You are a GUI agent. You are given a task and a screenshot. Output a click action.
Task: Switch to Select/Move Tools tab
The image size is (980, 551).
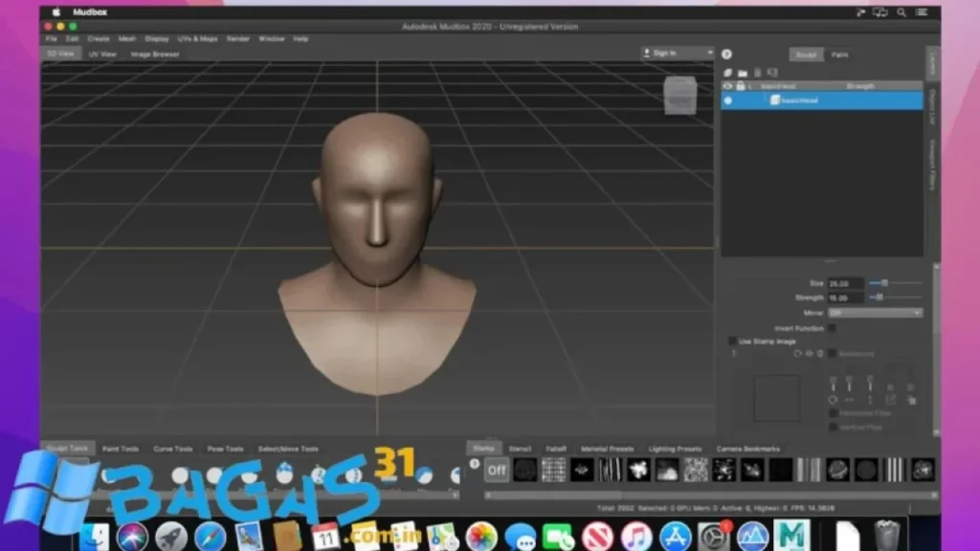coord(288,449)
